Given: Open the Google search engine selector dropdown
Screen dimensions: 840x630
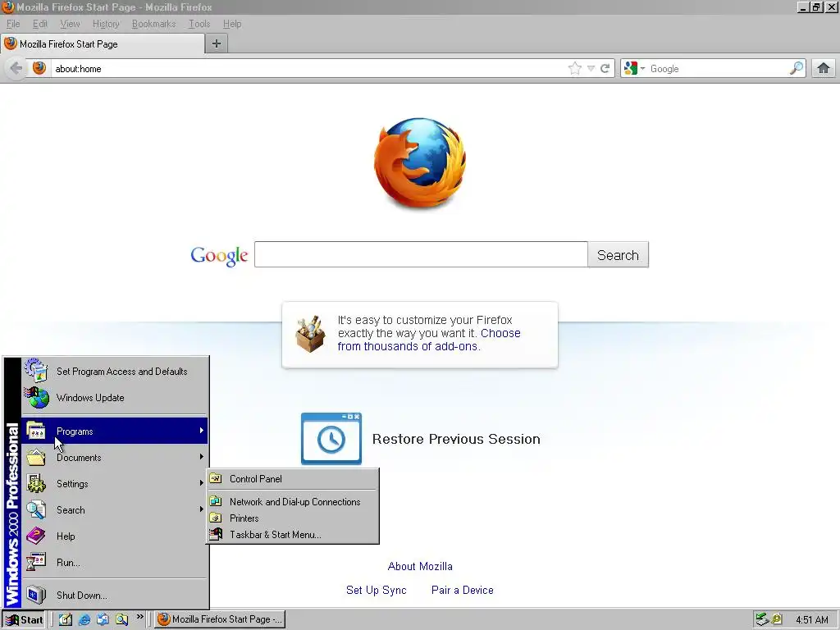Looking at the screenshot, I should (x=635, y=69).
